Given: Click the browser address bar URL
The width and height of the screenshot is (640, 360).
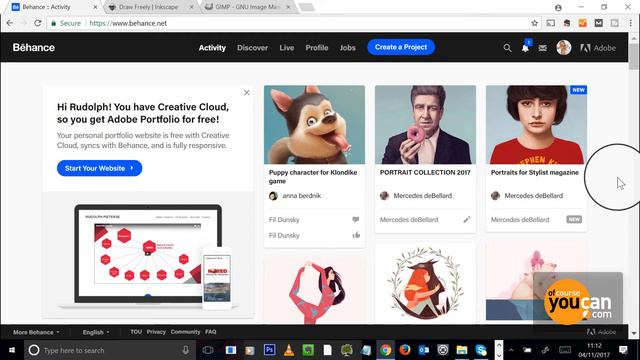Looking at the screenshot, I should click(x=128, y=23).
